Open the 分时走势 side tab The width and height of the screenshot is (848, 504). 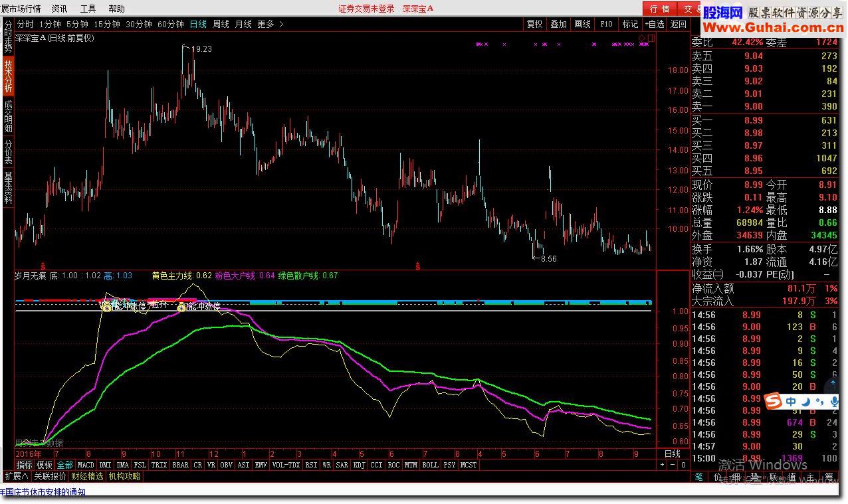pyautogui.click(x=8, y=36)
